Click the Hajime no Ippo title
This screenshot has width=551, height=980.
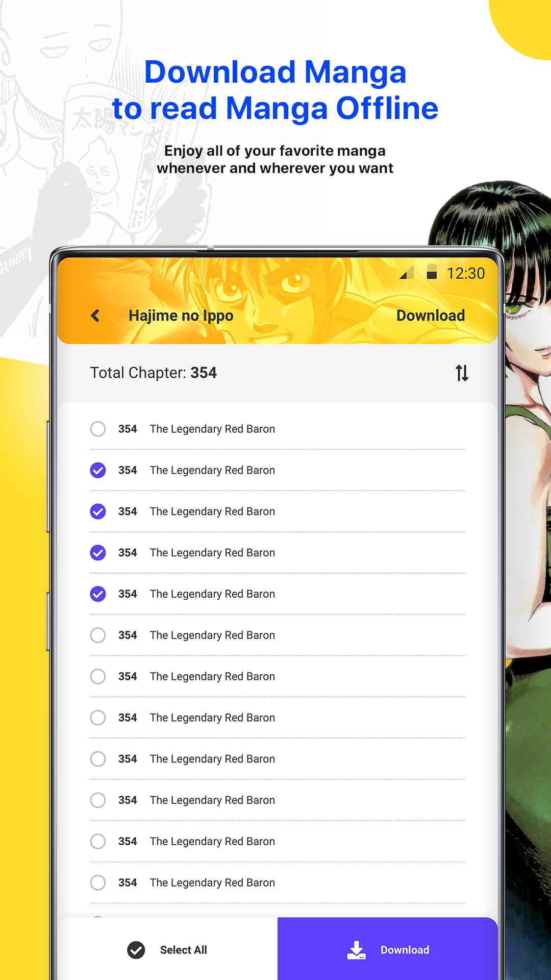pos(181,316)
